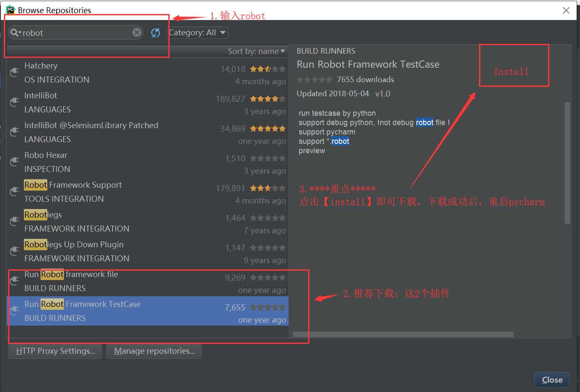Click the 'support pycharm' description line

tap(327, 132)
